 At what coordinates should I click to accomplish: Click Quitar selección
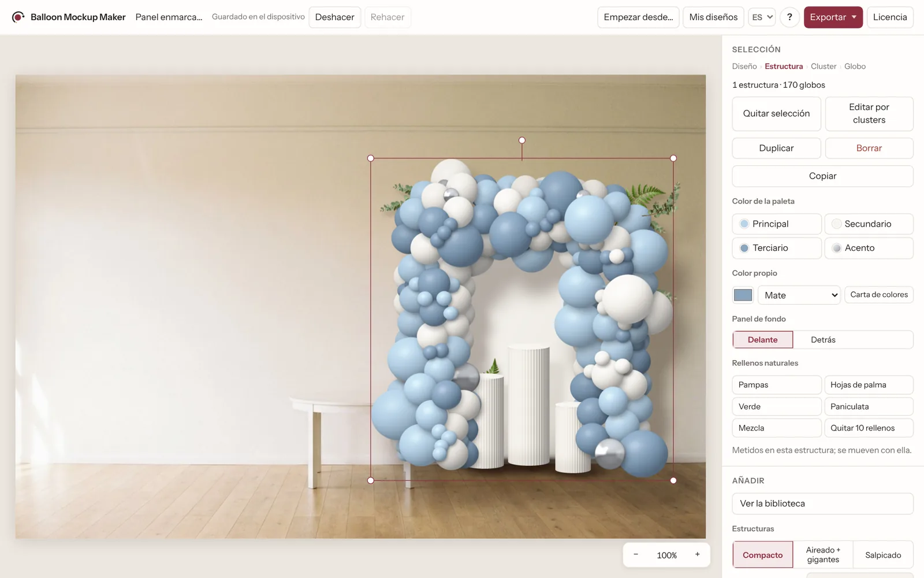[x=776, y=114]
